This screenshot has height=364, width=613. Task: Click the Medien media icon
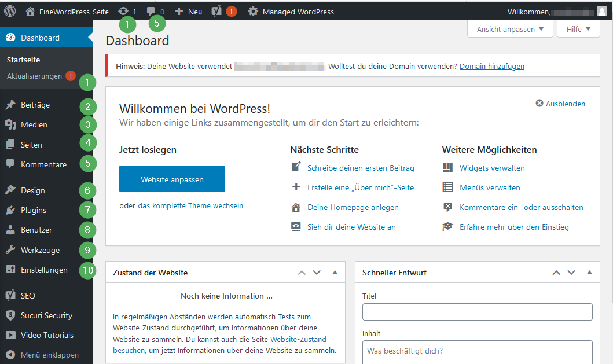click(x=10, y=124)
